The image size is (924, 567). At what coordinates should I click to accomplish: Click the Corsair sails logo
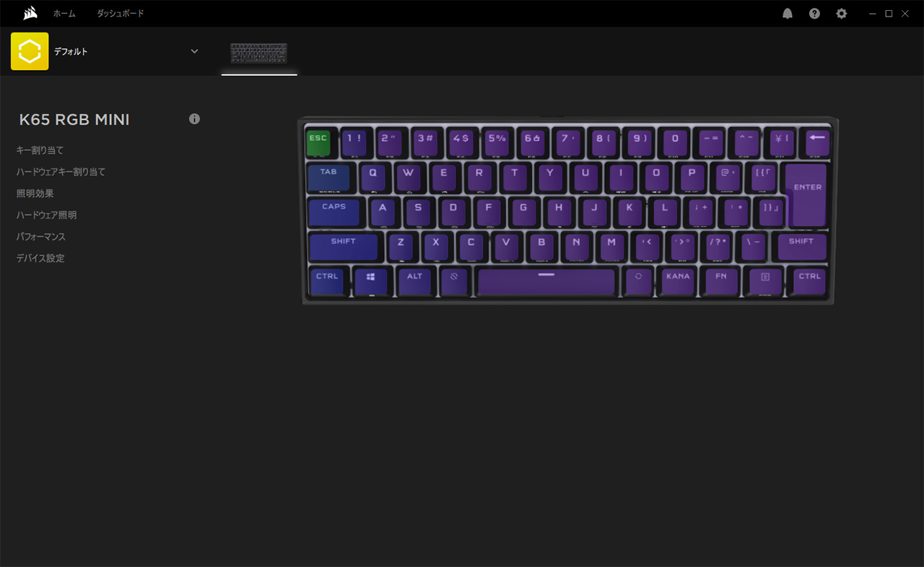pyautogui.click(x=30, y=13)
